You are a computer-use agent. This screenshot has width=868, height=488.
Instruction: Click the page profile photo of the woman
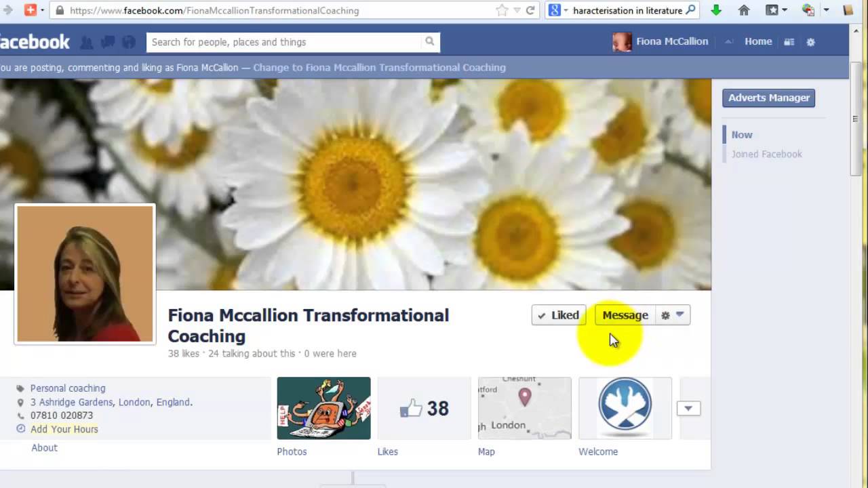tap(85, 274)
